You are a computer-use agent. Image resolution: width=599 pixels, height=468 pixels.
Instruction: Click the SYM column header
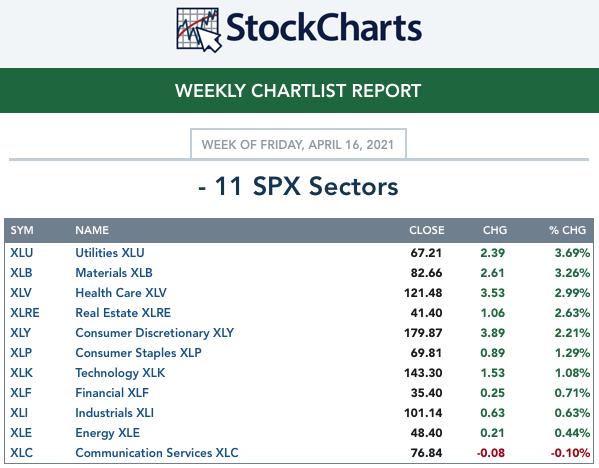(22, 230)
